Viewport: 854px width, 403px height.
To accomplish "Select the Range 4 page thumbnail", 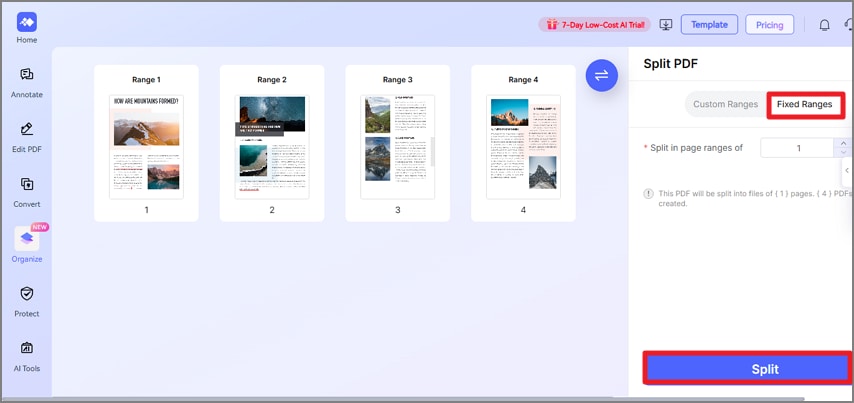I will click(523, 147).
